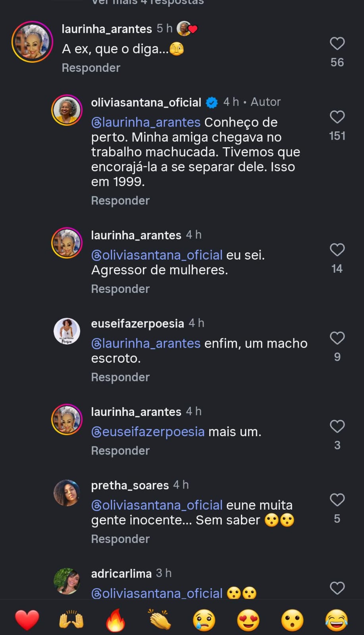Like adricarlima's comment at the bottom
Viewport: 364px width, 635px height.
(x=337, y=588)
